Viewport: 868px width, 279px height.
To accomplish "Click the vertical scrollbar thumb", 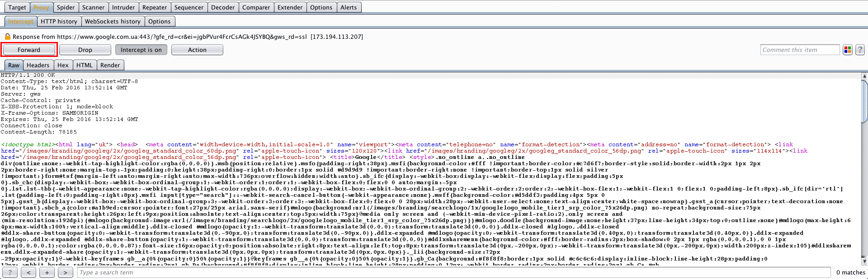I will coord(865,102).
